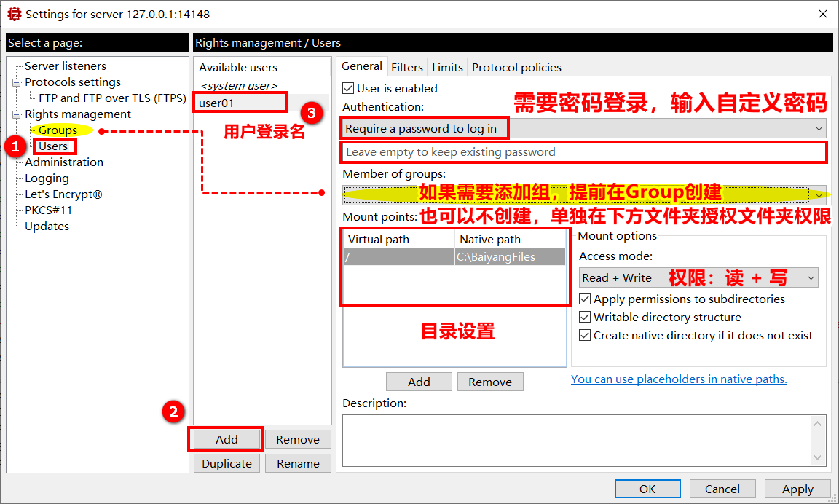The height and width of the screenshot is (504, 839).
Task: Rename the selected user
Action: click(x=298, y=463)
